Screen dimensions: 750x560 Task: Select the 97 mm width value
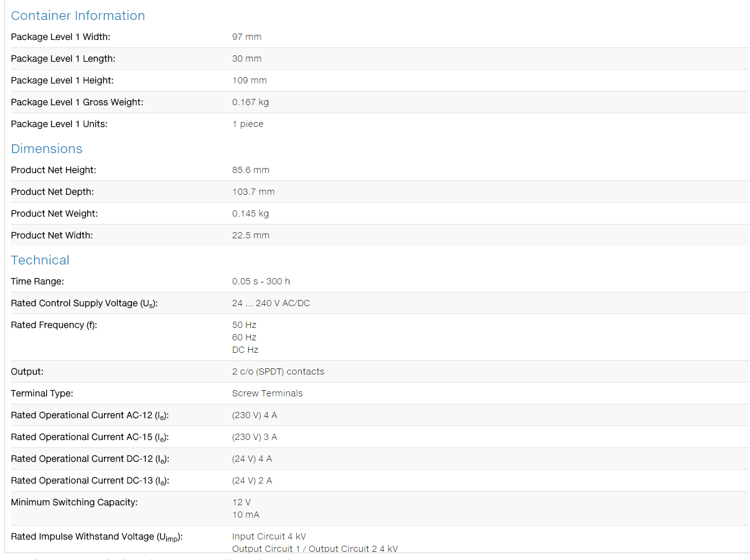click(x=246, y=37)
